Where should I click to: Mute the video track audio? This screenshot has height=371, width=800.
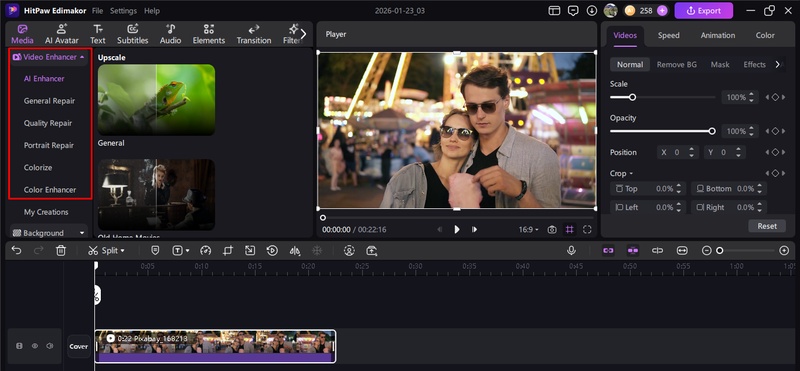[x=49, y=346]
